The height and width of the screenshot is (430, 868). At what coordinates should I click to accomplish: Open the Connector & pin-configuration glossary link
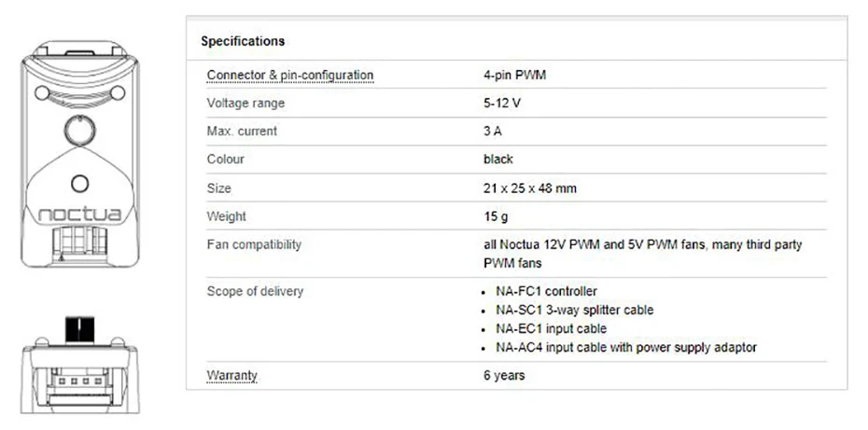(289, 75)
